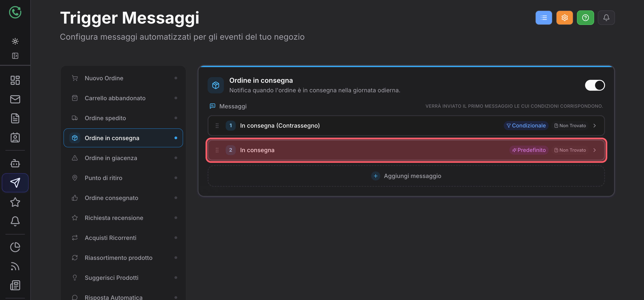The image size is (644, 300).
Task: Click the blue list view icon button
Action: click(543, 18)
